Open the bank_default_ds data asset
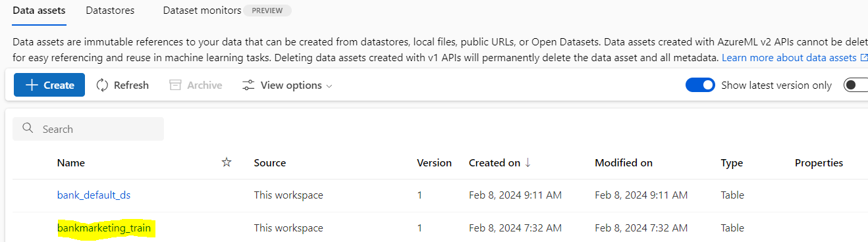Image resolution: width=868 pixels, height=242 pixels. click(98, 195)
